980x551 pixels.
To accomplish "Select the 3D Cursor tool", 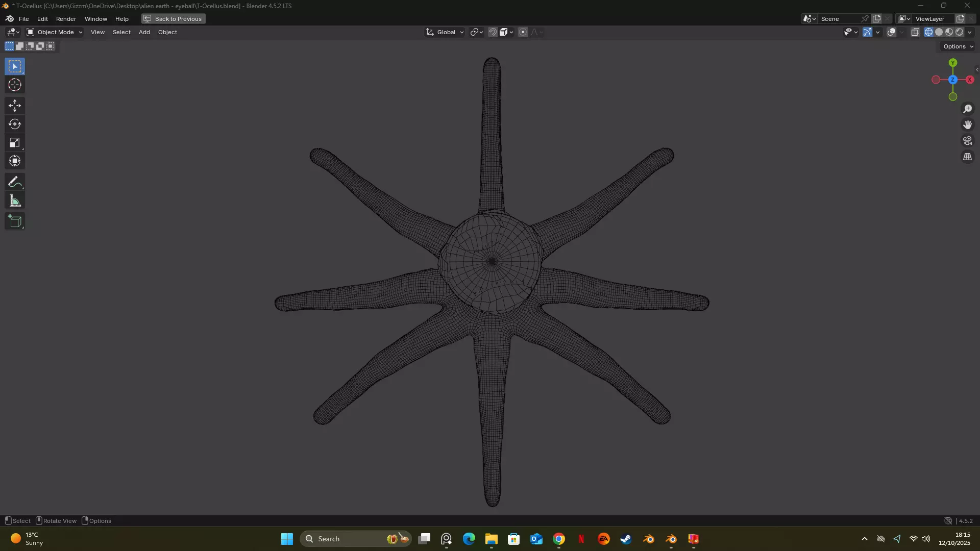I will [15, 85].
